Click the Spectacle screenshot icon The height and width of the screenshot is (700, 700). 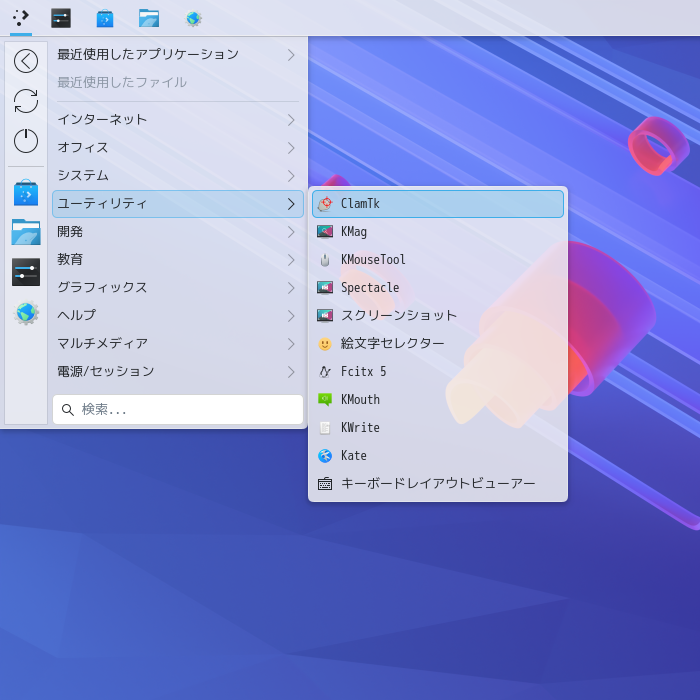pyautogui.click(x=325, y=288)
